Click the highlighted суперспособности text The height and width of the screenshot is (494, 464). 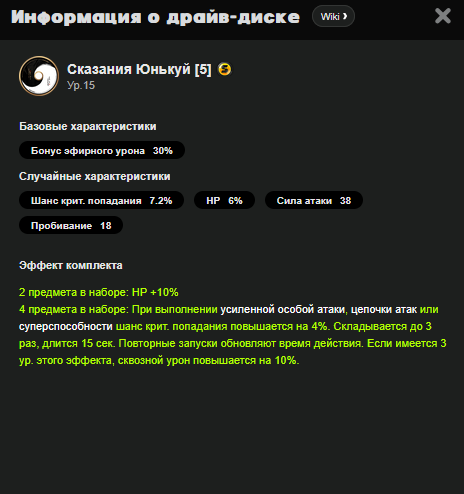[66, 326]
